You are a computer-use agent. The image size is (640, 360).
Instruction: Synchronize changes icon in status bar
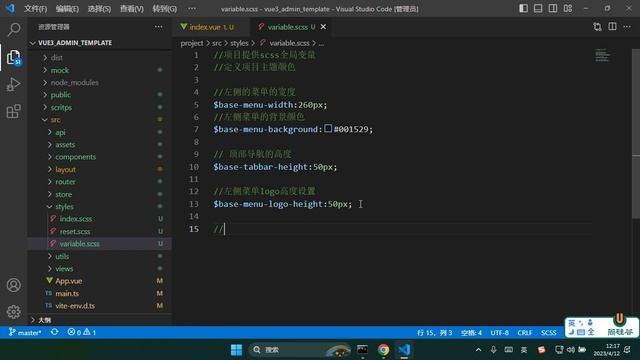[54, 332]
